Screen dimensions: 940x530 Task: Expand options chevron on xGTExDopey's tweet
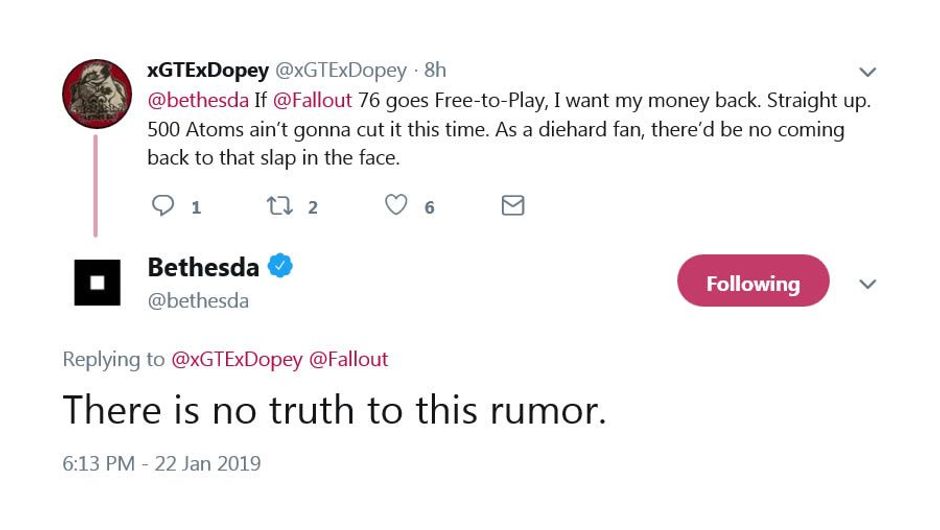(867, 72)
